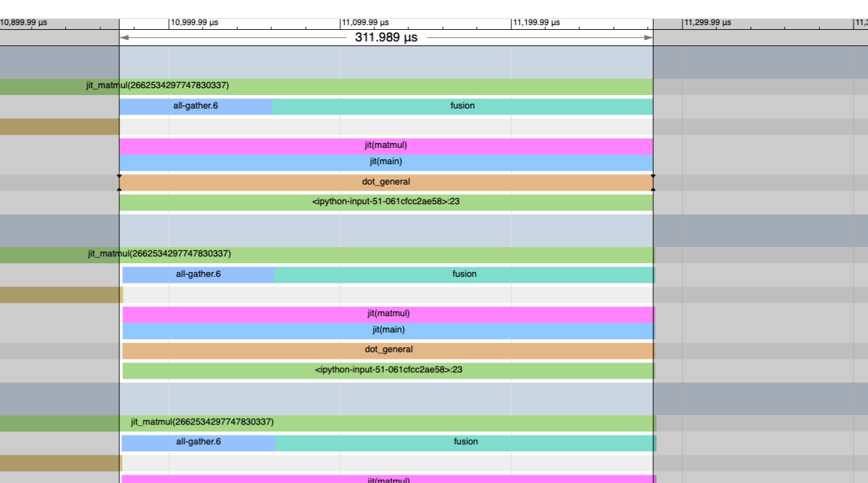Click the 311.989 µs selection duration label
Viewport: 868px width, 483px height.
[x=386, y=38]
